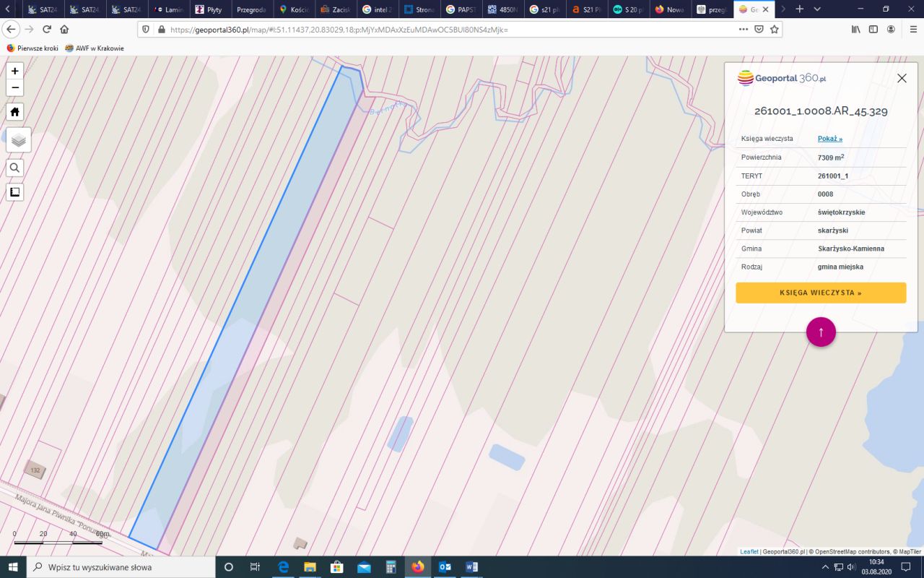Viewport: 924px width, 578px height.
Task: Reload the current page
Action: click(47, 30)
